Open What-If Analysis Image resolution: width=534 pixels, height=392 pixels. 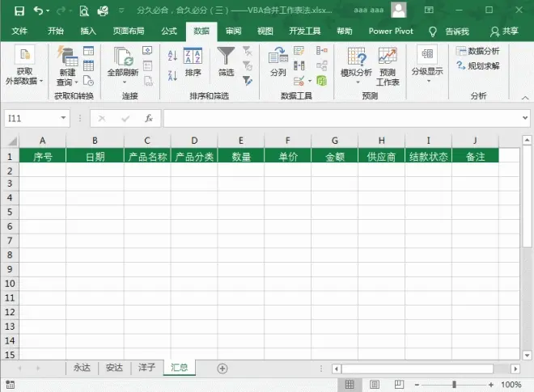(x=356, y=65)
